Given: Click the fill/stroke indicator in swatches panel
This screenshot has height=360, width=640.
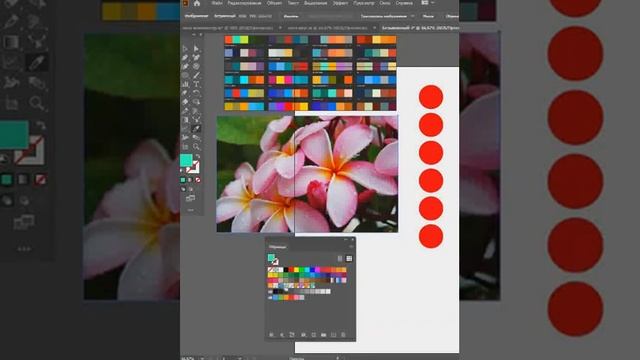Looking at the screenshot, I should [x=273, y=259].
